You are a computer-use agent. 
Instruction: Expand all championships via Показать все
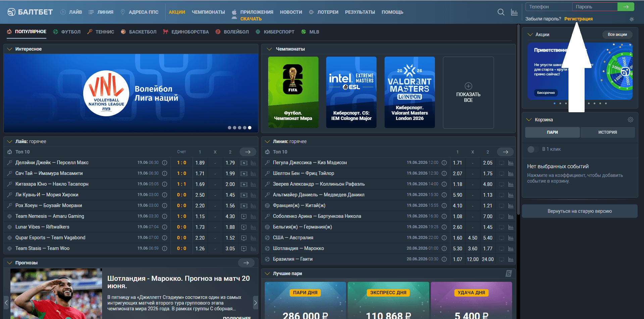468,92
